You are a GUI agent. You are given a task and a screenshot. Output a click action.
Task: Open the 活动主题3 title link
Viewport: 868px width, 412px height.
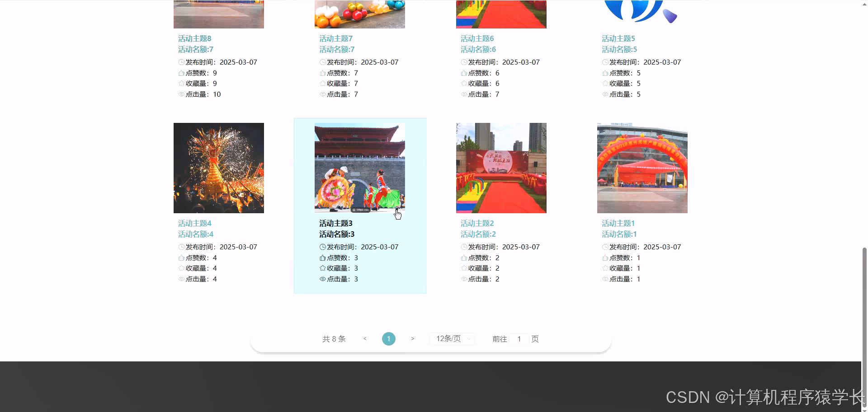[336, 223]
